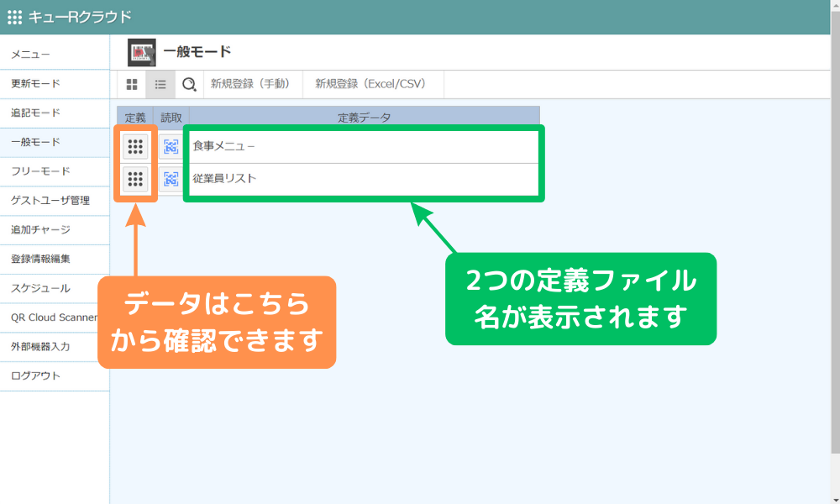Switch to tile grid view
The width and height of the screenshot is (840, 504).
click(132, 84)
